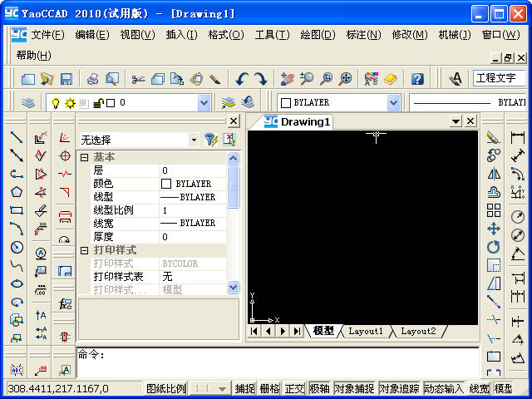Click the Redo arrow
The width and height of the screenshot is (532, 399).
[261, 79]
